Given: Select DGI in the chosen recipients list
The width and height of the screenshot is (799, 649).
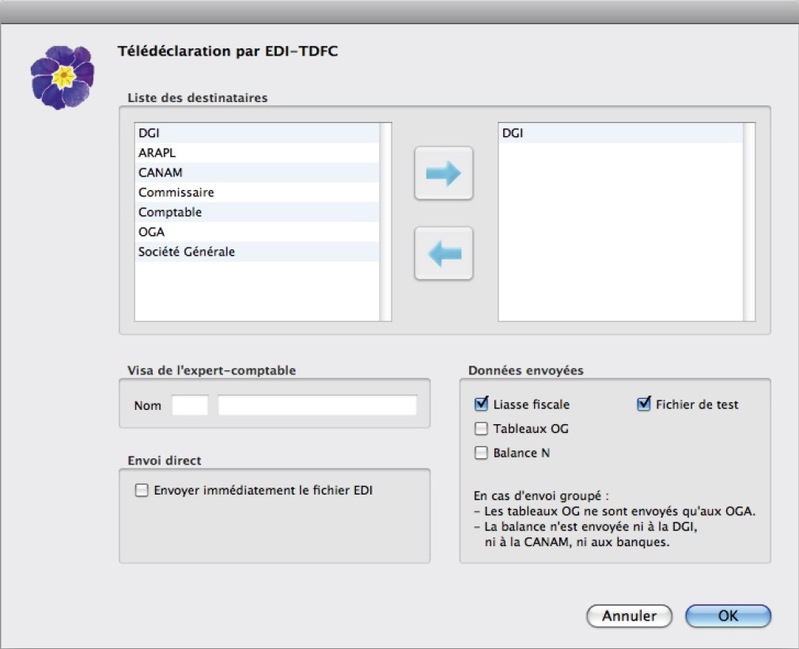Looking at the screenshot, I should click(x=621, y=133).
